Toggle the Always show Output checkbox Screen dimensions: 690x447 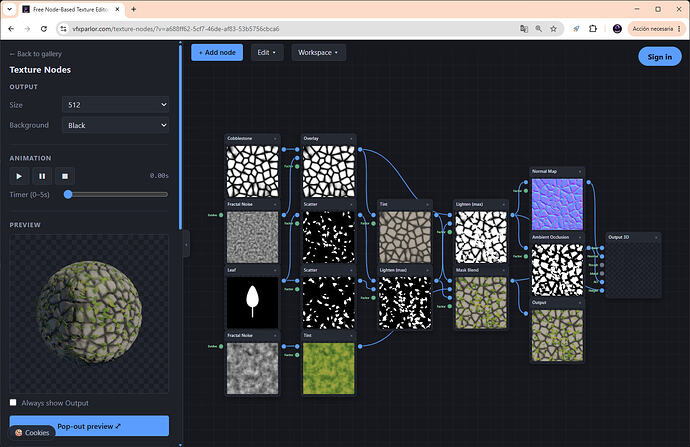coord(13,403)
